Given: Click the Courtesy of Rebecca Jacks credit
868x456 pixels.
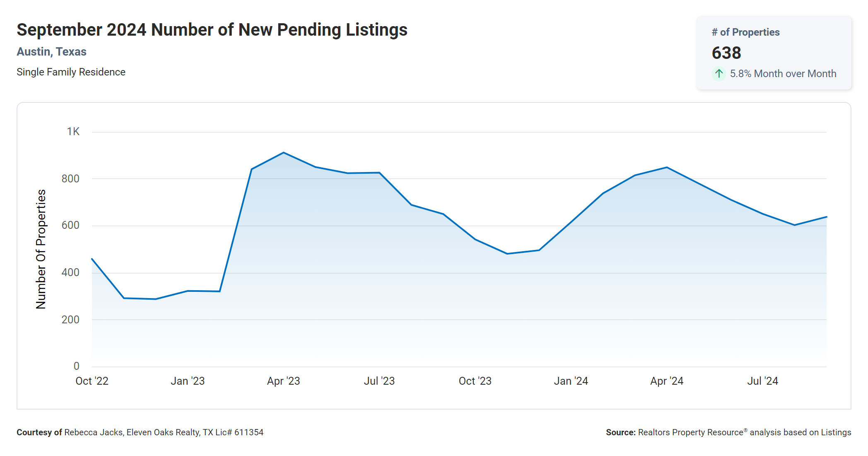Looking at the screenshot, I should 140,432.
